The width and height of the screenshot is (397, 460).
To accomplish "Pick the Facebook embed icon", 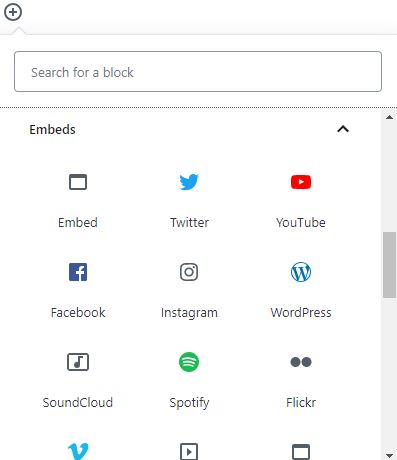I will coord(78,272).
